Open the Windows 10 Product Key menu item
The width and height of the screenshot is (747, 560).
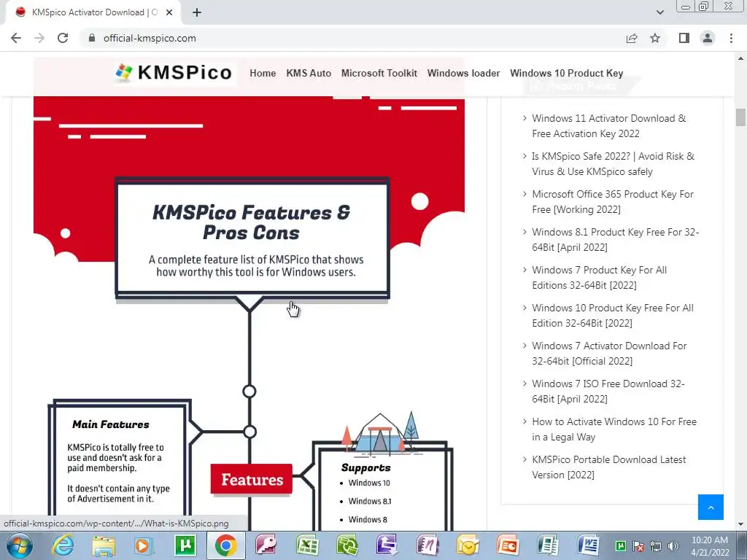[566, 74]
